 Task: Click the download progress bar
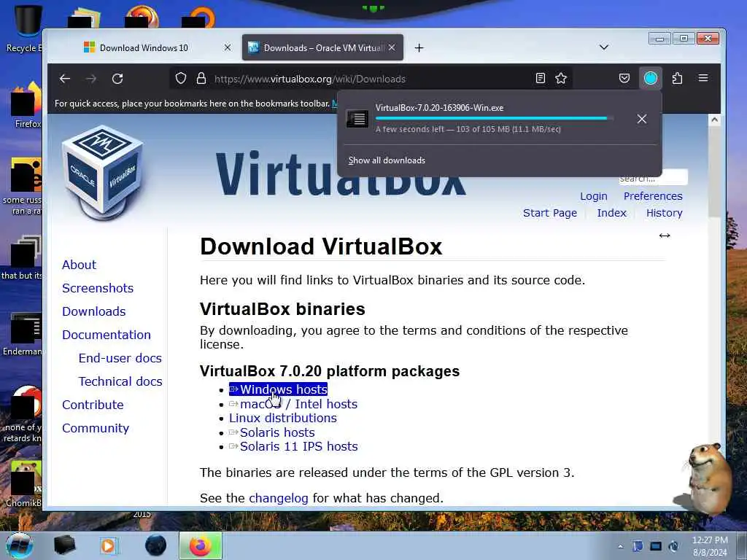coord(494,118)
